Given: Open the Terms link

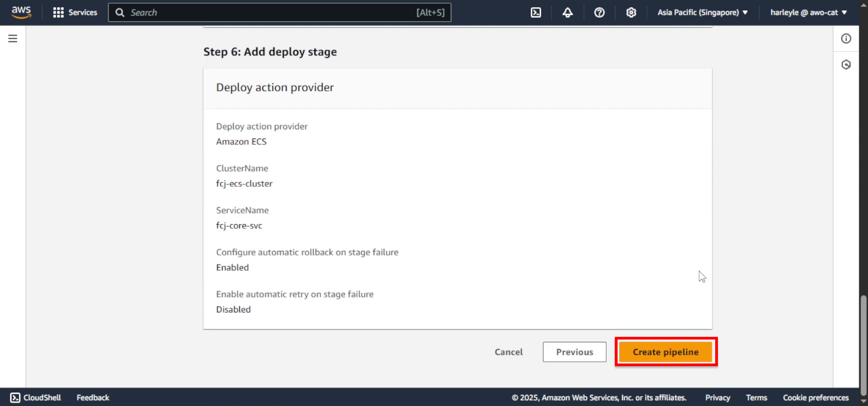Looking at the screenshot, I should (756, 397).
